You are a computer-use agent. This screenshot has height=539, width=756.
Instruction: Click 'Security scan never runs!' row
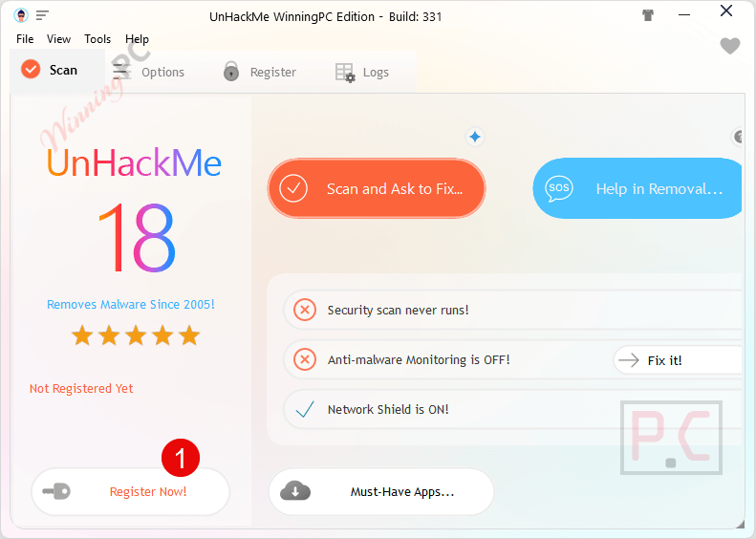click(x=513, y=310)
